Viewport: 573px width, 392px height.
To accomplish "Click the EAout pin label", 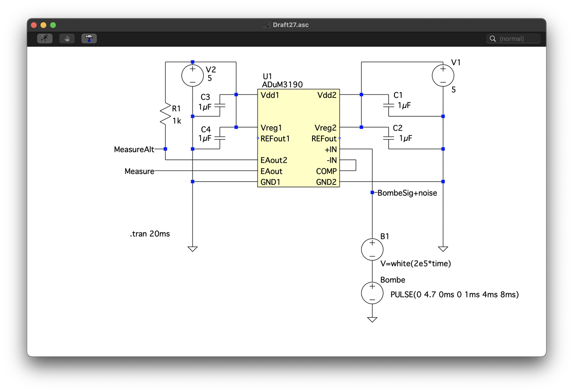I will click(x=272, y=171).
